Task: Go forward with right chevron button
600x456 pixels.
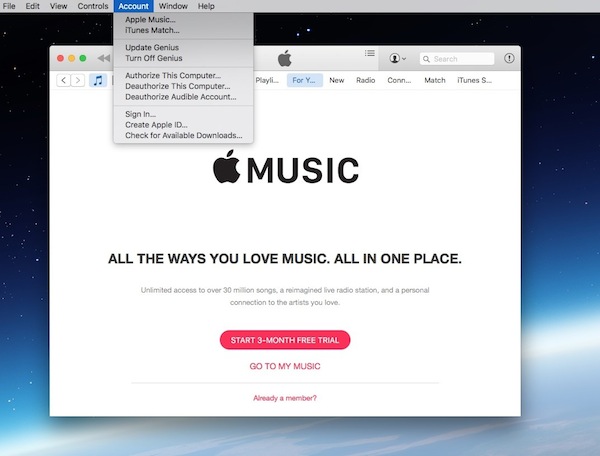Action: 78,80
